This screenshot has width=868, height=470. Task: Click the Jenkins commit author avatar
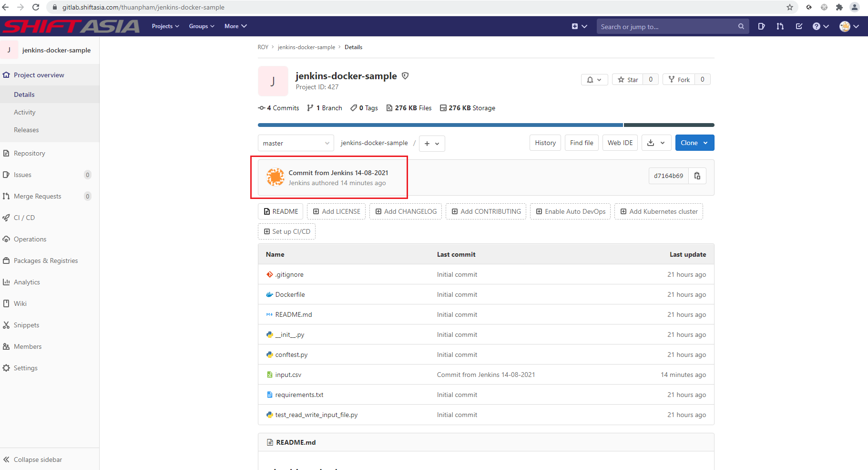(276, 177)
